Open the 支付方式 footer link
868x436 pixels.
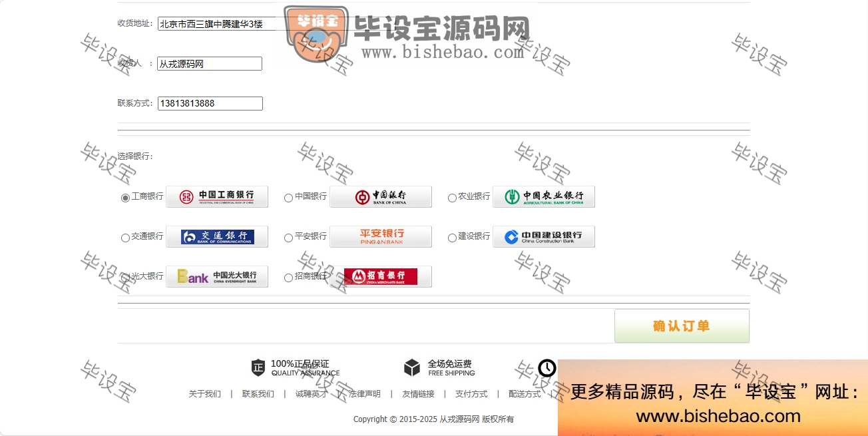pyautogui.click(x=471, y=394)
